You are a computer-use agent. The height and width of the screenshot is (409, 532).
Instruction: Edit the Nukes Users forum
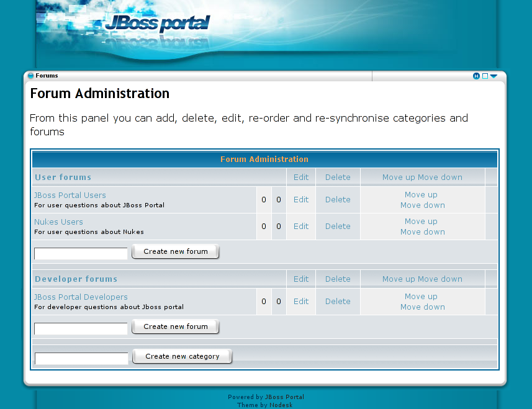301,226
